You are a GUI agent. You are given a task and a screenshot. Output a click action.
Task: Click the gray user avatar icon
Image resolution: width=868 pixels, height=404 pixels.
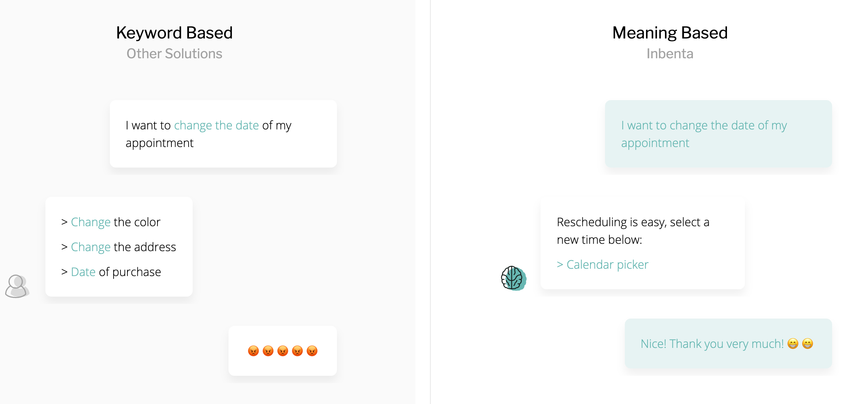pyautogui.click(x=17, y=286)
